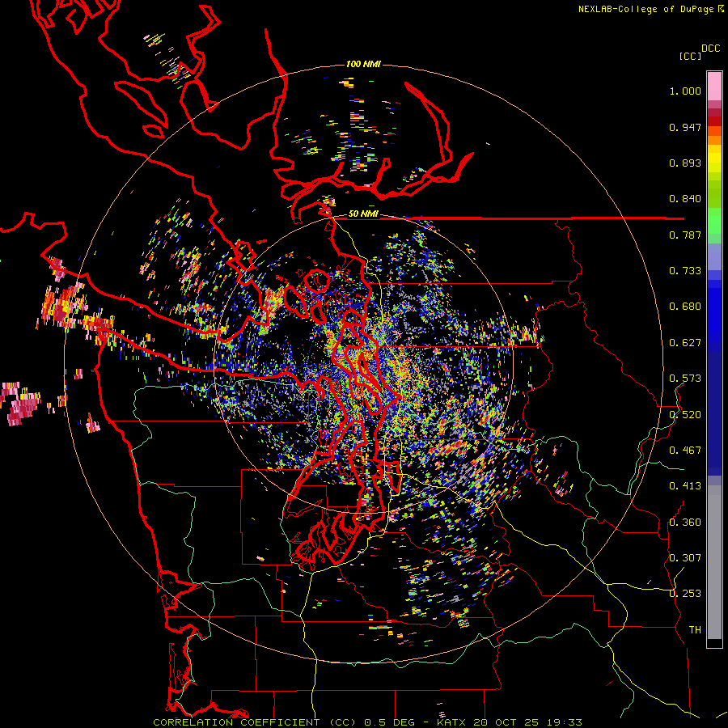Screen dimensions: 728x728
Task: Click the 0.360 scale value
Action: coord(685,523)
